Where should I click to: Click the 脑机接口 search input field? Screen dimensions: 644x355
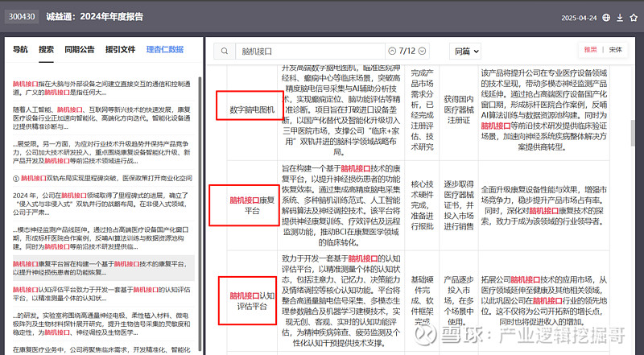310,51
